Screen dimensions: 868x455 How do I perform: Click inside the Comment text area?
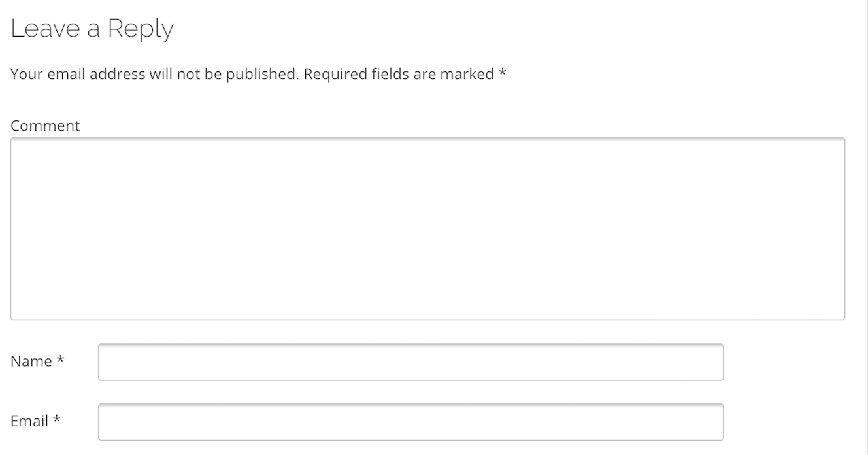pos(427,228)
